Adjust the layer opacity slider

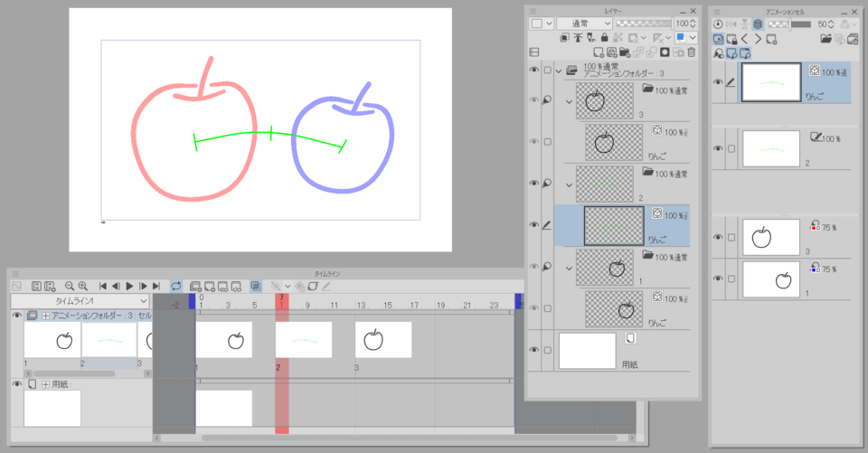coord(645,24)
